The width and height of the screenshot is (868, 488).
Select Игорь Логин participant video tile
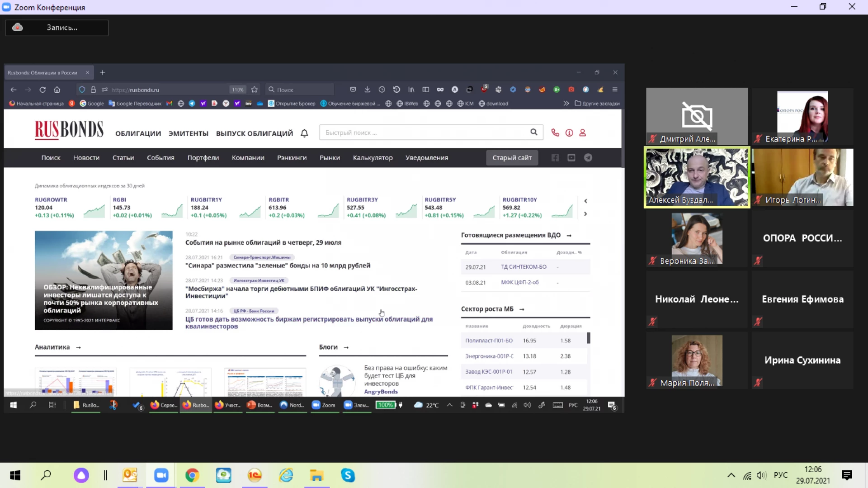[802, 177]
